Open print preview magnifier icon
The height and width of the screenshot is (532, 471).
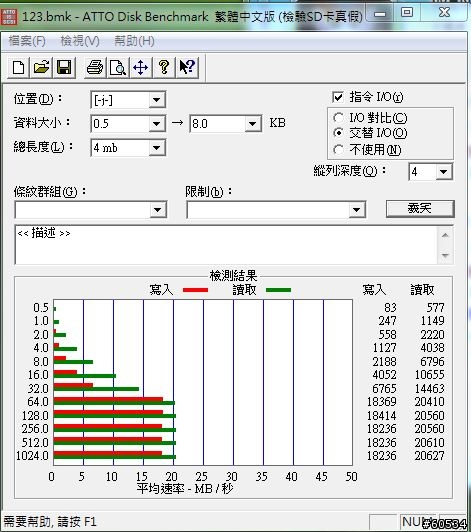point(118,67)
